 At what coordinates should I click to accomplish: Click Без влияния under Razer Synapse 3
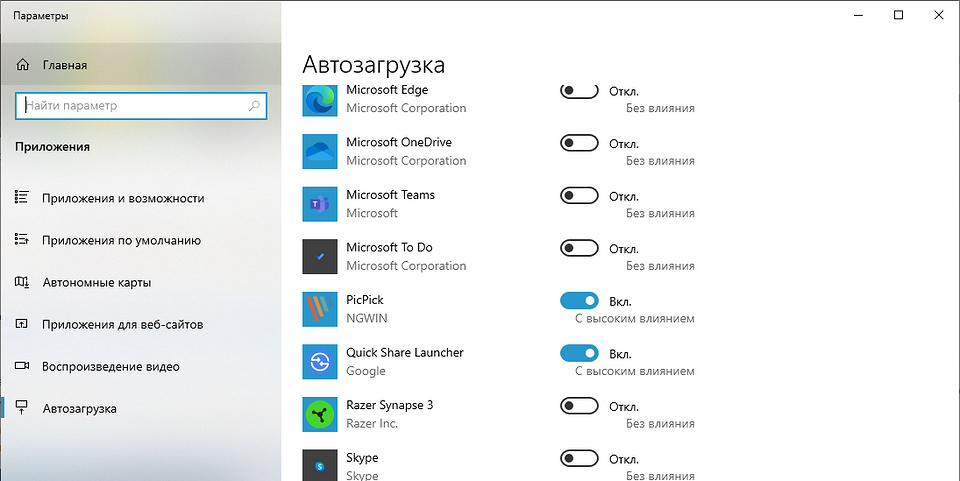coord(660,424)
